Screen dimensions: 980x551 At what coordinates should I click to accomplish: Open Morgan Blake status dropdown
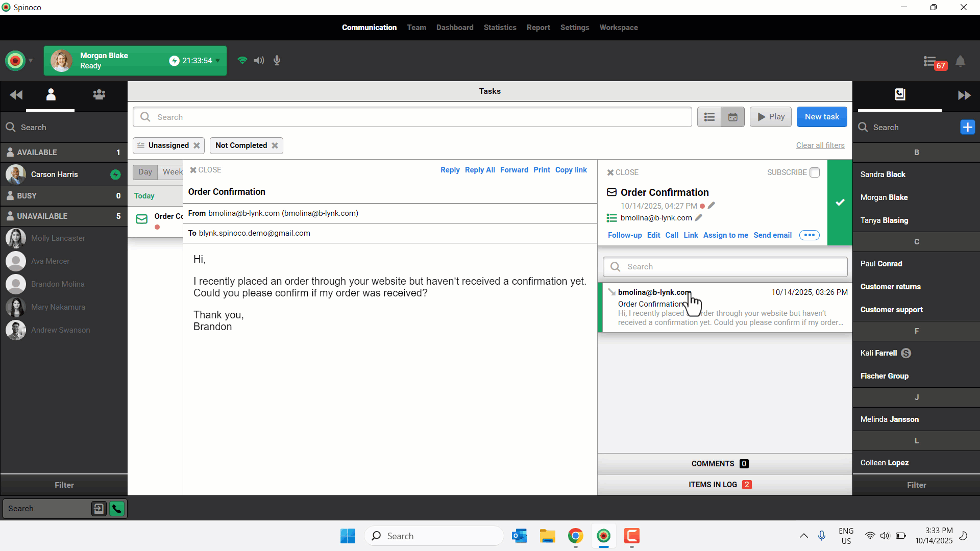tap(218, 61)
